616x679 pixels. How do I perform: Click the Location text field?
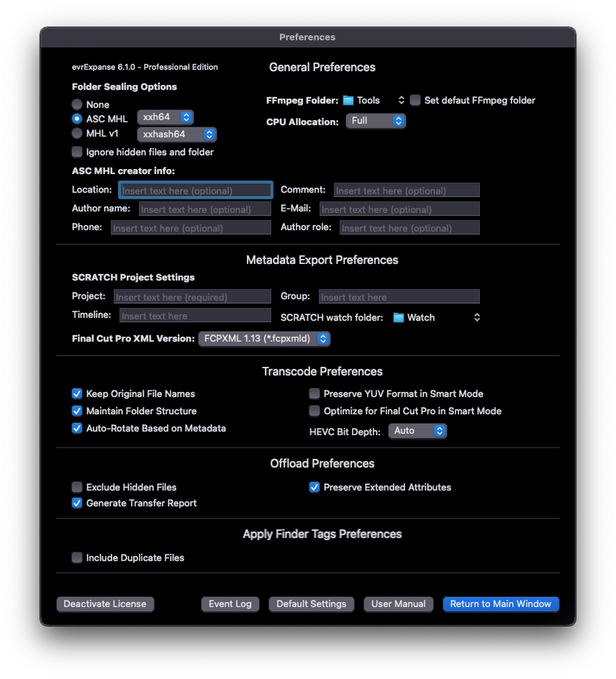click(196, 191)
